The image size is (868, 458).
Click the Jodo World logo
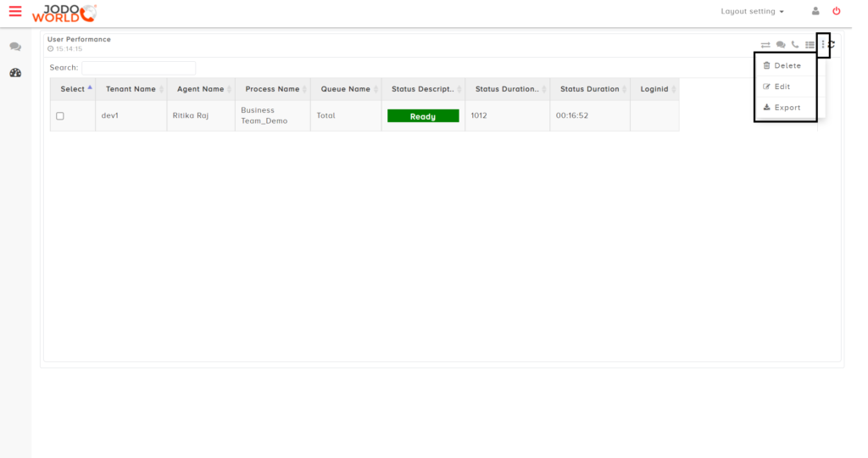click(x=64, y=14)
